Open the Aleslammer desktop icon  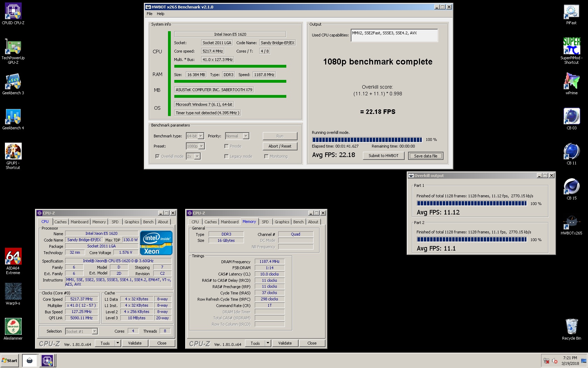tap(13, 329)
